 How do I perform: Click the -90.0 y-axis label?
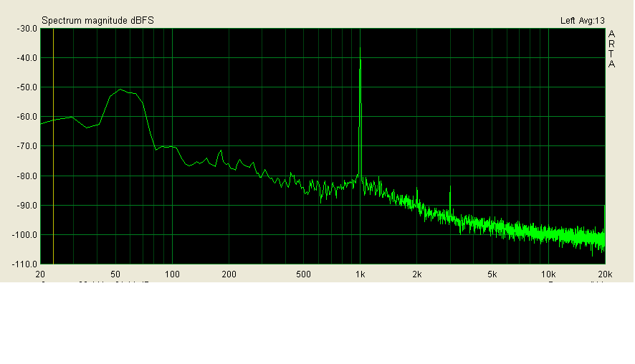(x=27, y=205)
